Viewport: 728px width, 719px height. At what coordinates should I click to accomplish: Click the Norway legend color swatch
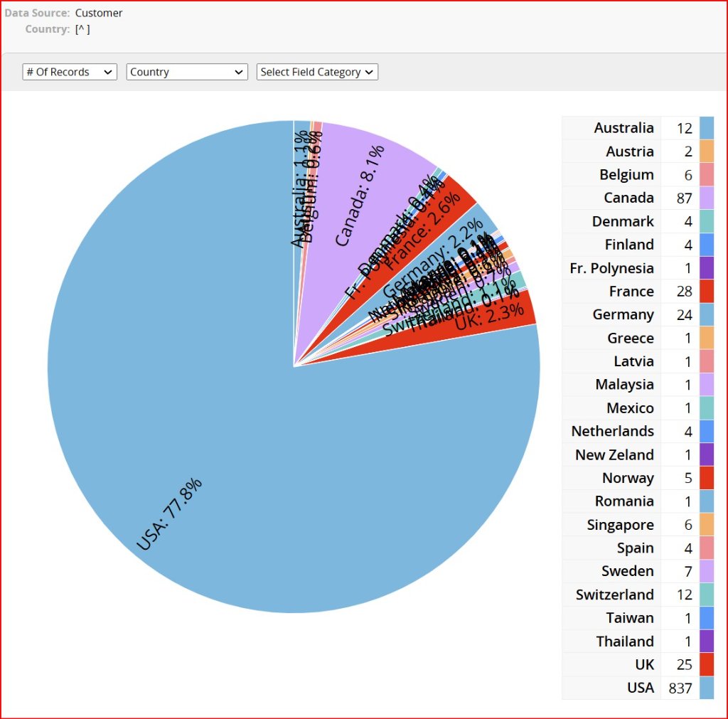pyautogui.click(x=706, y=478)
